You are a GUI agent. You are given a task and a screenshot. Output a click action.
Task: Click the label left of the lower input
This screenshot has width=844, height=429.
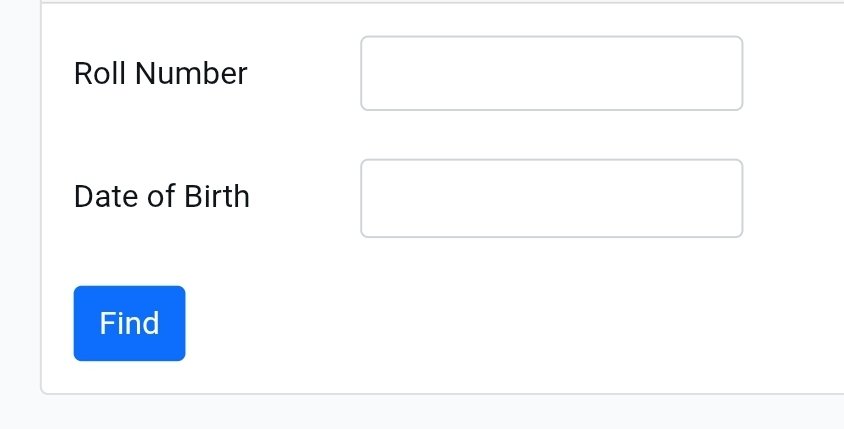tap(161, 196)
